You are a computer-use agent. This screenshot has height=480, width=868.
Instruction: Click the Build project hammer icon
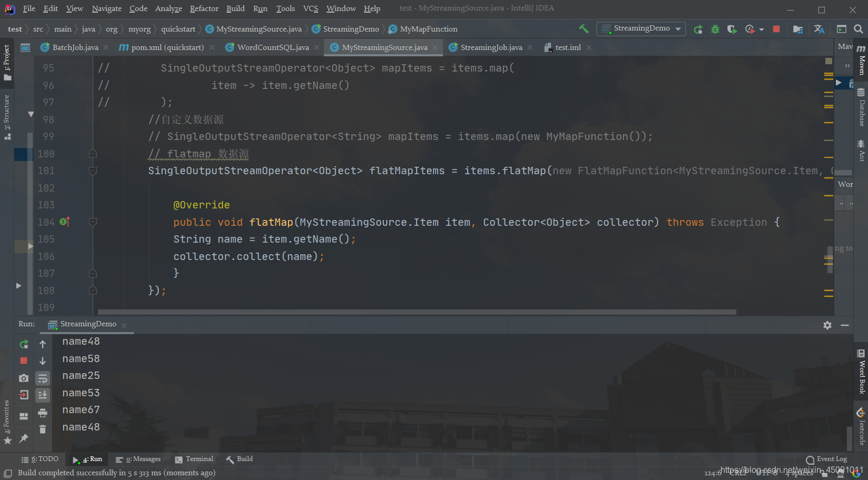coord(584,29)
